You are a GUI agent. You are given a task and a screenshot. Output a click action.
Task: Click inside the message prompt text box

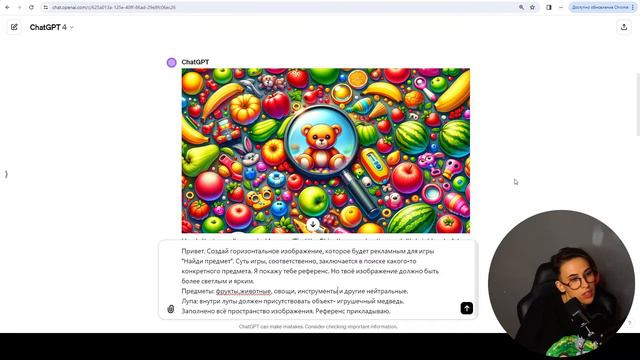click(x=318, y=281)
